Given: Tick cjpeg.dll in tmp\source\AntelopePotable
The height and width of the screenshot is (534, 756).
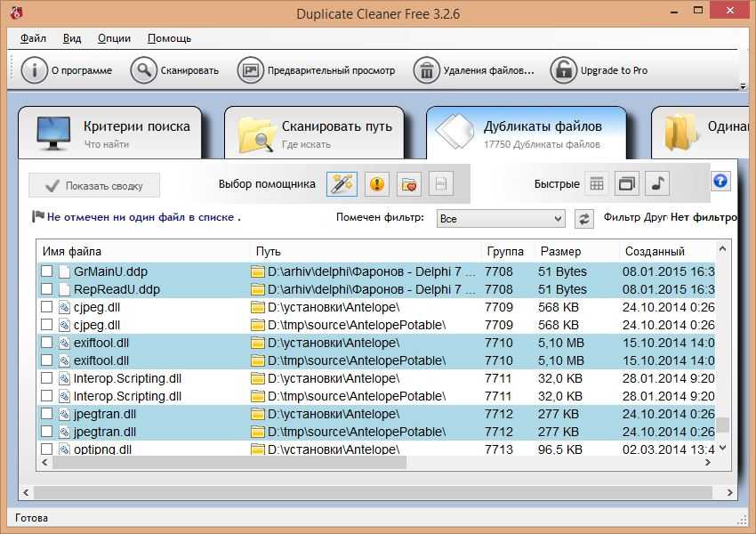Looking at the screenshot, I should (47, 325).
